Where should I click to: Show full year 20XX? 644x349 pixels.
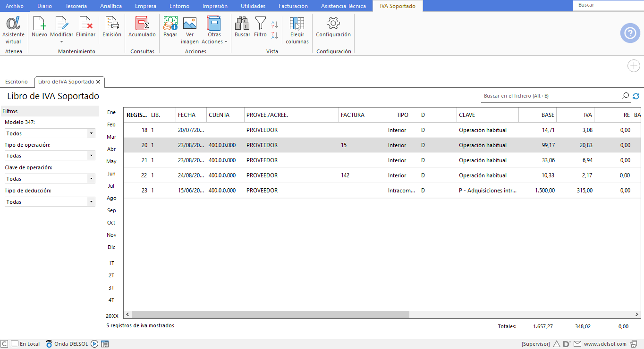tap(112, 316)
